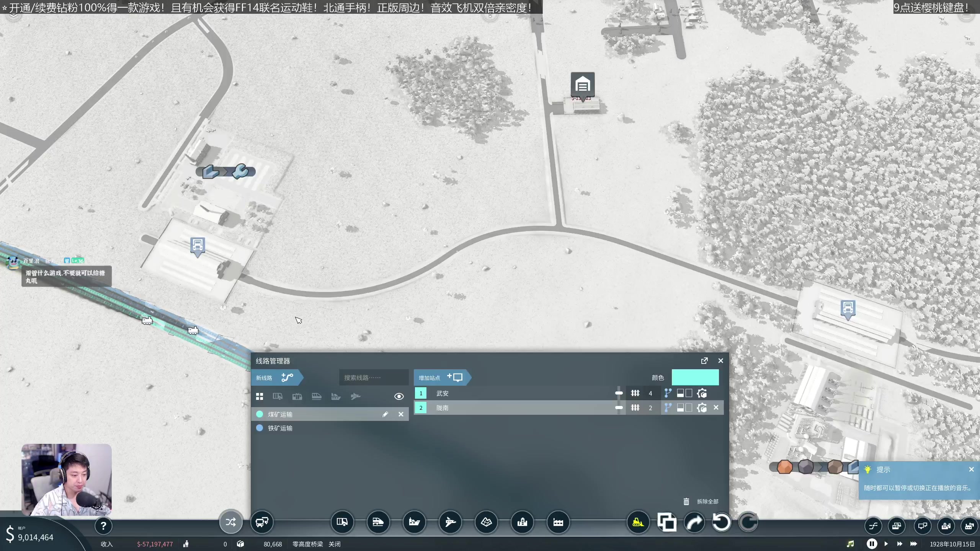
Task: Click the greyed-out redo button
Action: [x=748, y=522]
